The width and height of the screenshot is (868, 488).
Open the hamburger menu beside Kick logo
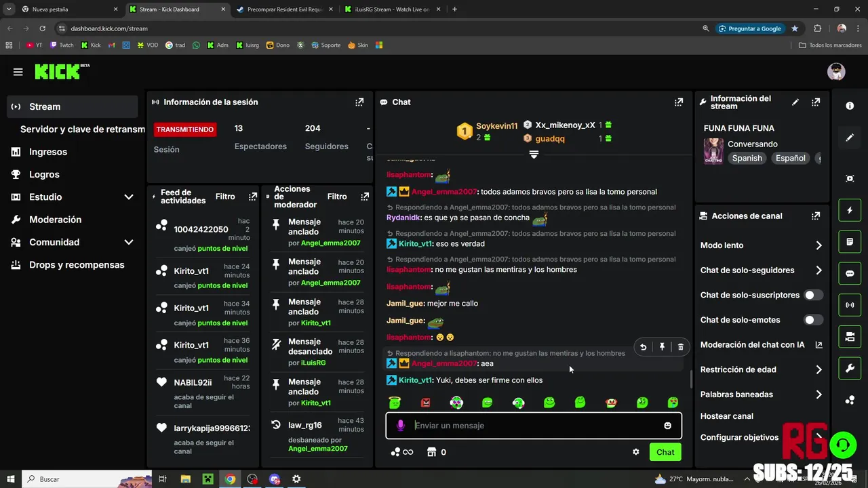click(x=18, y=72)
